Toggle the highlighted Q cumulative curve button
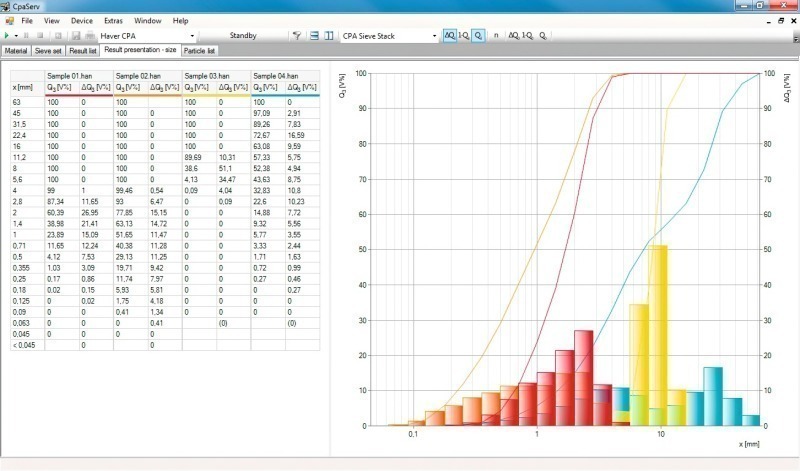The width and height of the screenshot is (800, 471). point(478,35)
